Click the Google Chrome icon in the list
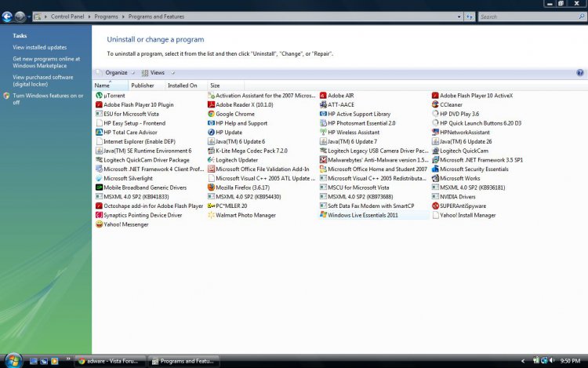The width and height of the screenshot is (588, 368). (x=211, y=114)
